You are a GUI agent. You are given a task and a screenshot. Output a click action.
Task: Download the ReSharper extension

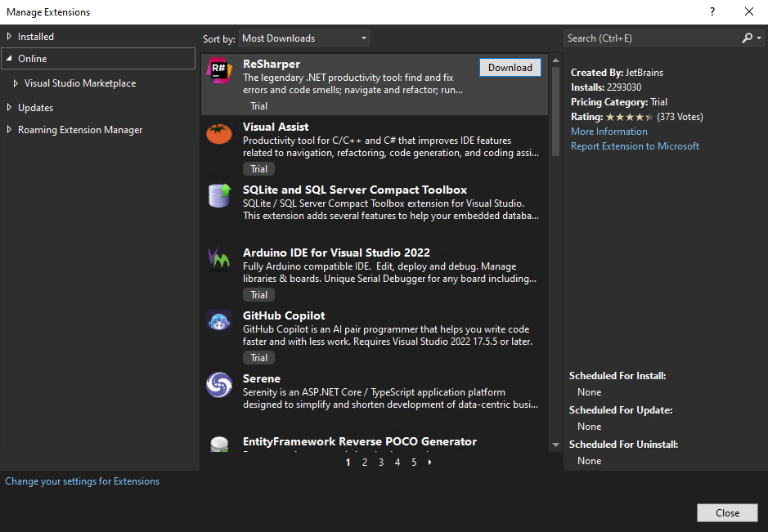(510, 68)
